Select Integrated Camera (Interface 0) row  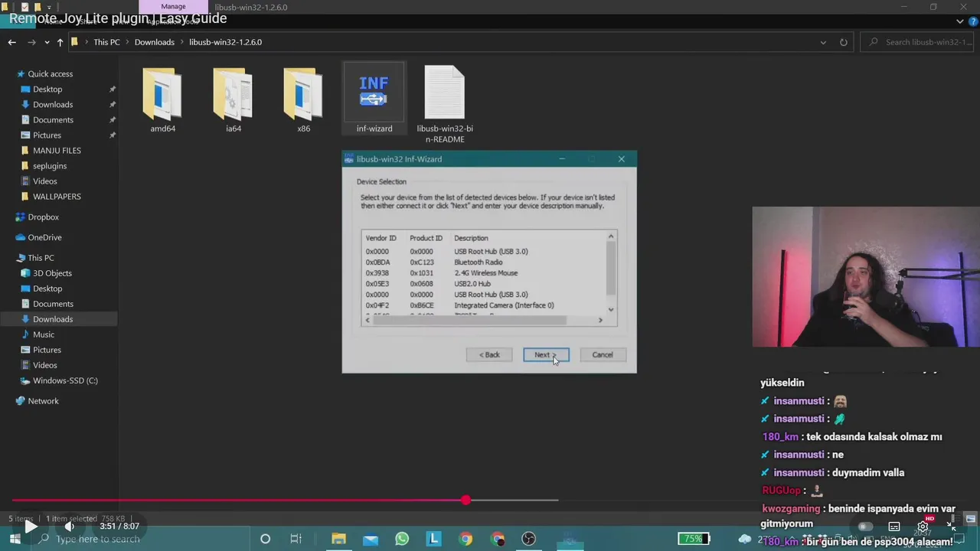[x=485, y=305]
